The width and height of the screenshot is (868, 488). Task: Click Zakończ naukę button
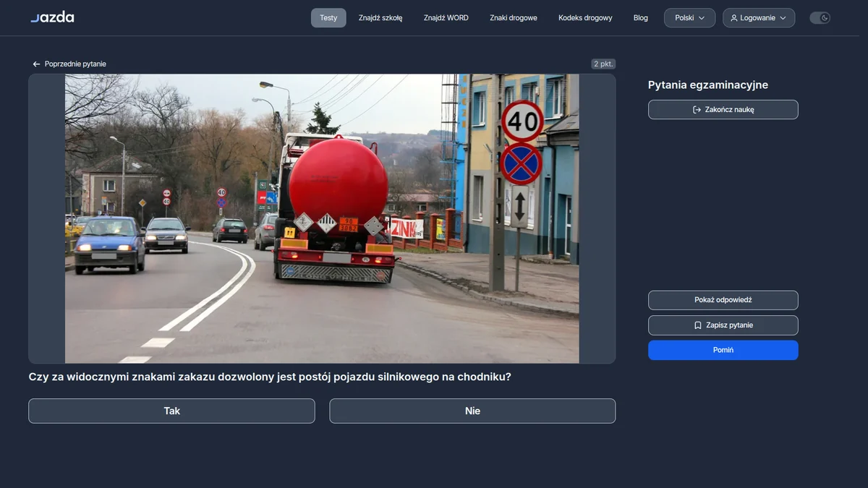tap(723, 110)
